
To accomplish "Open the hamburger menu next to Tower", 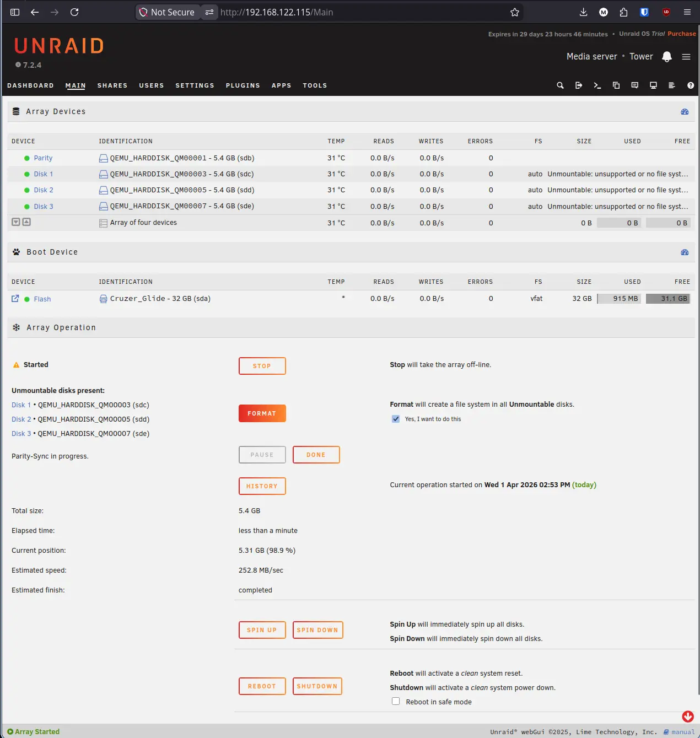I will tap(686, 57).
